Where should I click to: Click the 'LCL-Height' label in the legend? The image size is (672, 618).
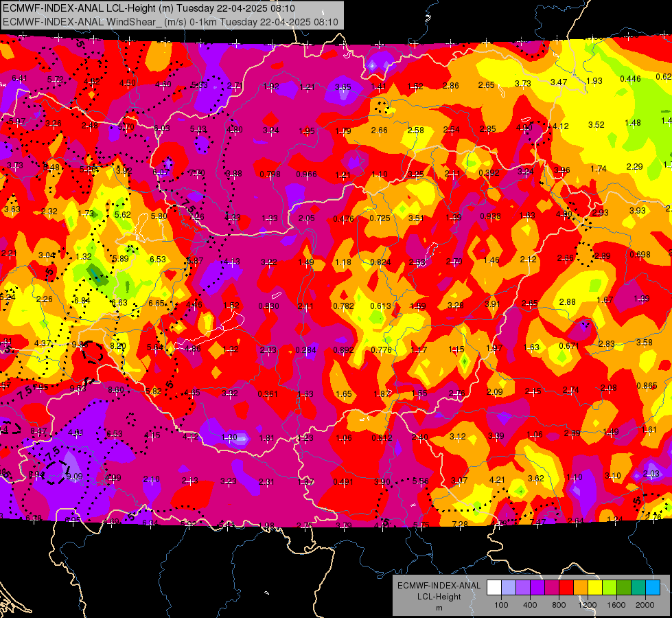pyautogui.click(x=439, y=597)
